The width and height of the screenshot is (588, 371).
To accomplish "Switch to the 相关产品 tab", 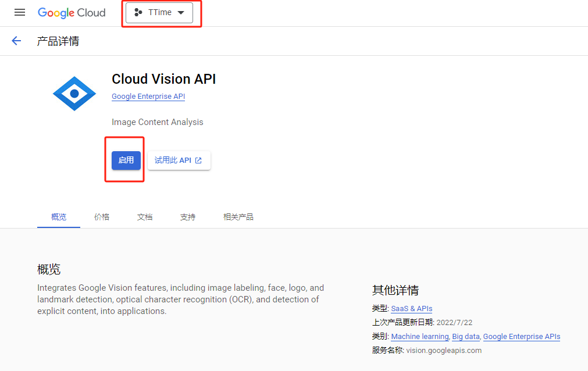I will (238, 217).
